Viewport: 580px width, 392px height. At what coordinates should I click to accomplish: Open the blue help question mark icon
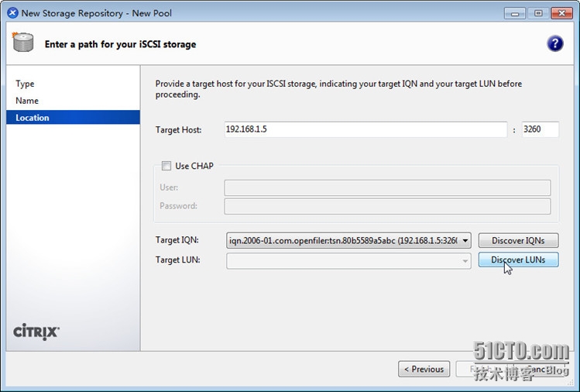[x=555, y=43]
